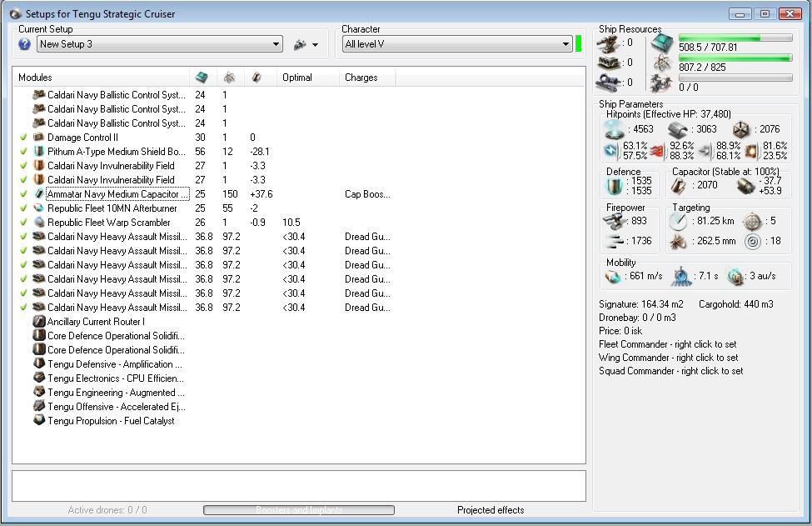Image resolution: width=812 pixels, height=526 pixels.
Task: Toggle check mark on Republic Fleet Warp Scrambler
Action: point(23,223)
